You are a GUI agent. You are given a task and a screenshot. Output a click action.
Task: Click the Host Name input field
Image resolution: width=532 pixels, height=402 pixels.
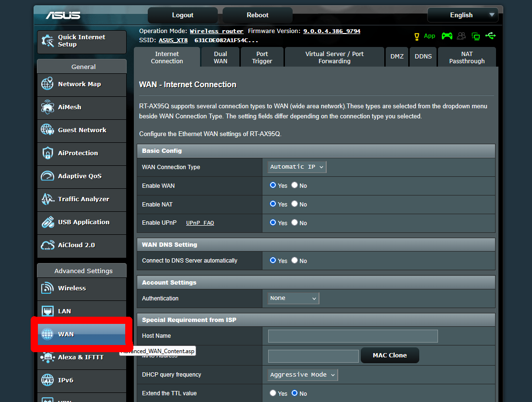353,336
